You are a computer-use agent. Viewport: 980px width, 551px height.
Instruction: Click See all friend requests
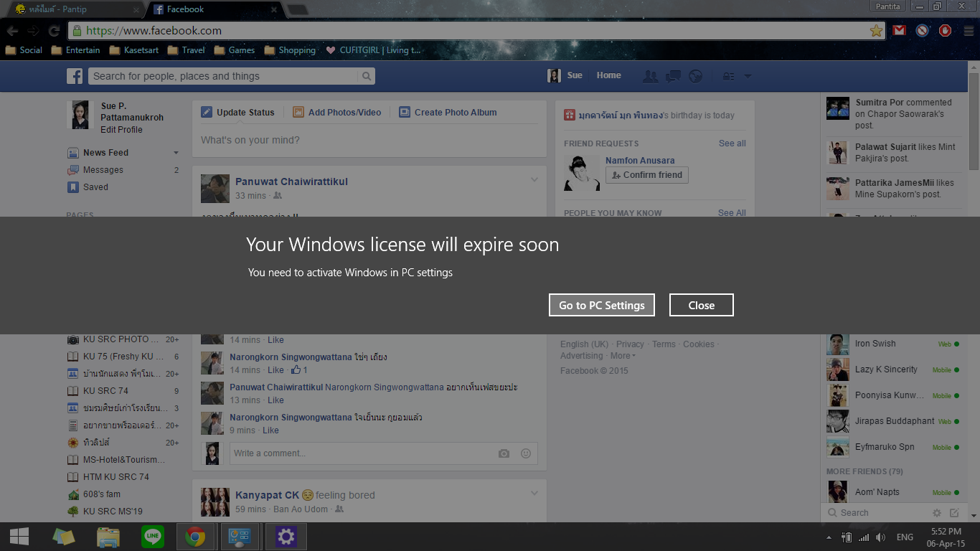click(x=732, y=143)
